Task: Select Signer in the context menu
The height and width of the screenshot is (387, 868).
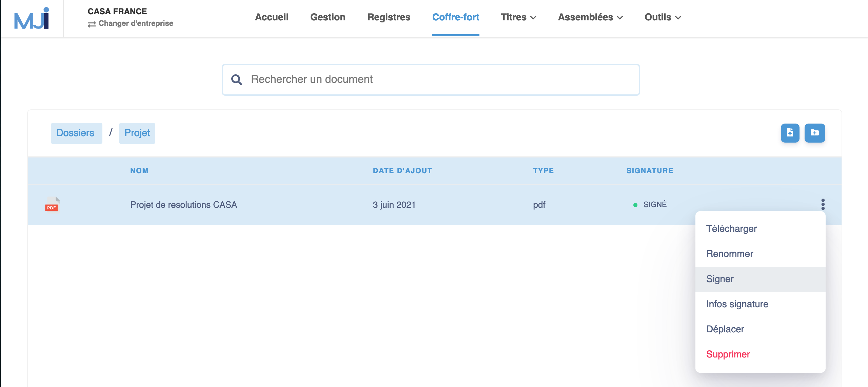Action: point(719,278)
